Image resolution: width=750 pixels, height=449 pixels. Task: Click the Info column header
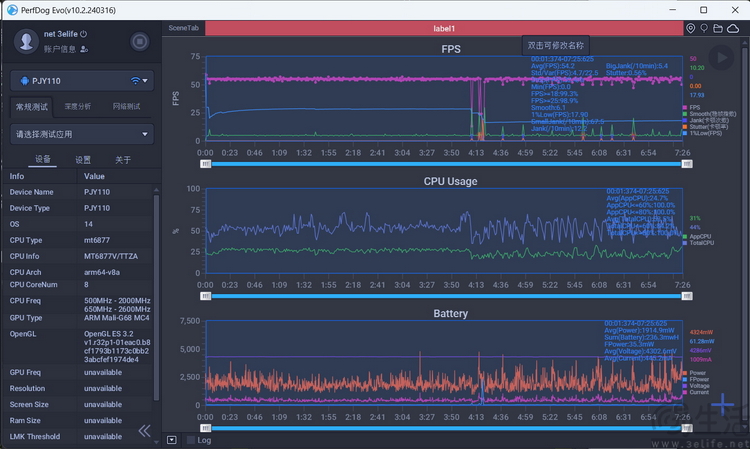[17, 176]
